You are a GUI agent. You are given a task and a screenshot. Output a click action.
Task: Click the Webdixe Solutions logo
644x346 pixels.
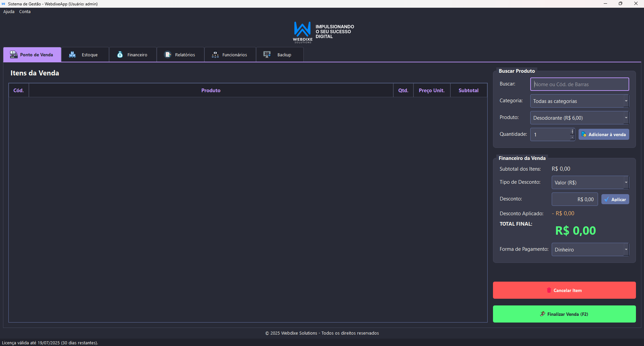coord(302,32)
